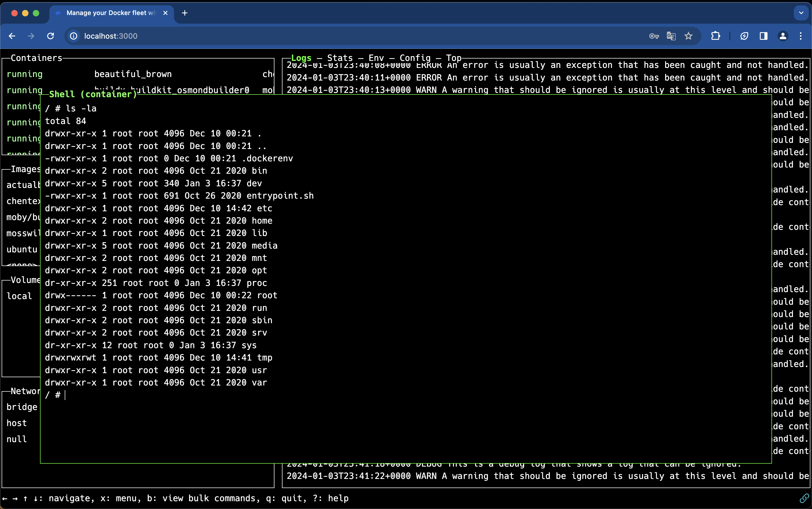Open the saved passwords key icon
This screenshot has width=812, height=509.
pyautogui.click(x=653, y=36)
